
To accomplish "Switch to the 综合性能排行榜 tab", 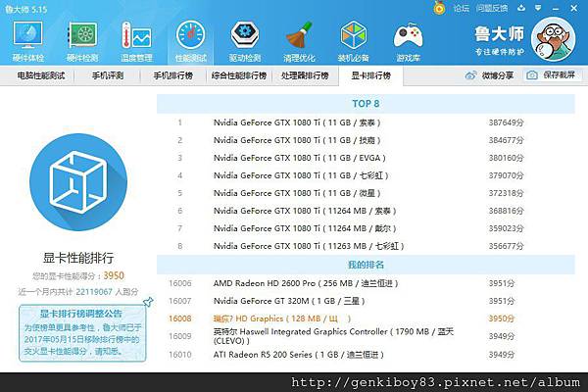I will coord(239,75).
